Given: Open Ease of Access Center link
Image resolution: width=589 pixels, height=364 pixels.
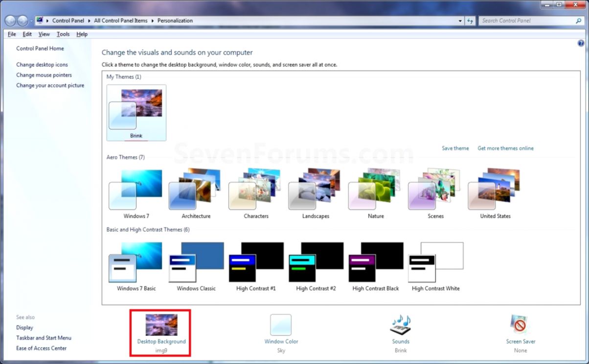Looking at the screenshot, I should [x=41, y=348].
